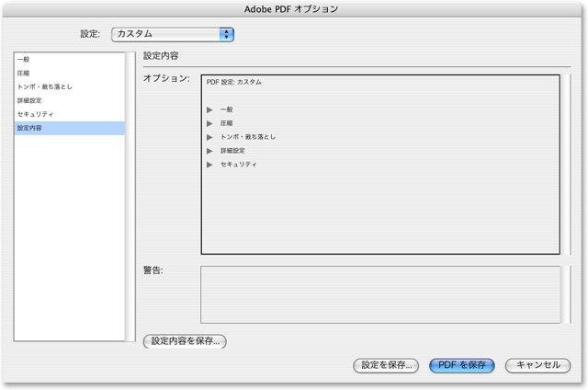Image resolution: width=588 pixels, height=390 pixels.
Task: Click the 一般 label in the options tree
Action: point(227,109)
